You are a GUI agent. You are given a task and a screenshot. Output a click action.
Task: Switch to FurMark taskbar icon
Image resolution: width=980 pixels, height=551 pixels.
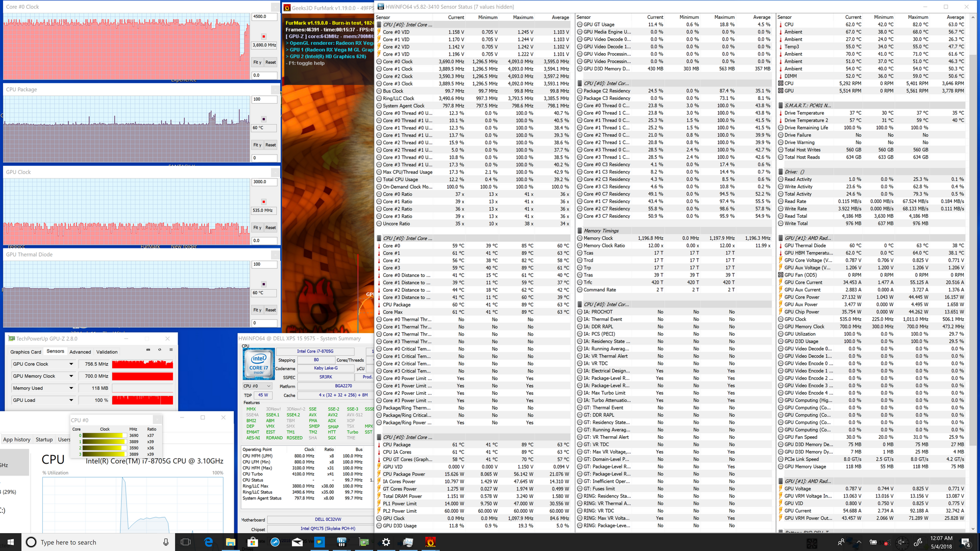430,542
